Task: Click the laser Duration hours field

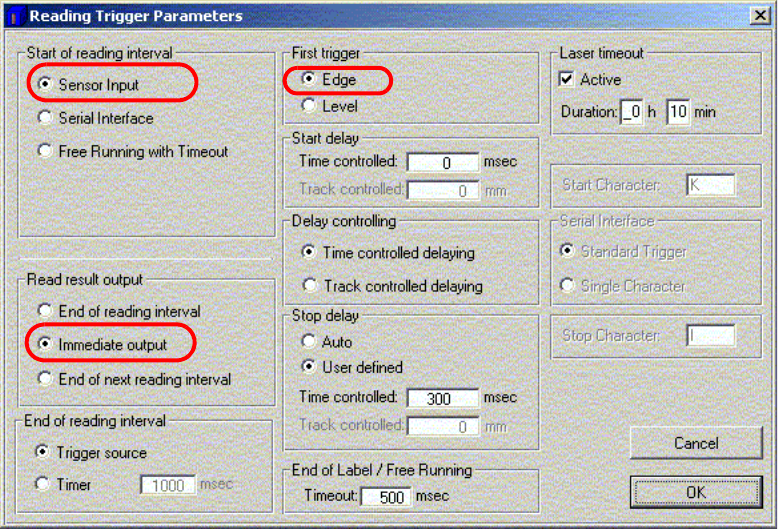Action: (631, 112)
